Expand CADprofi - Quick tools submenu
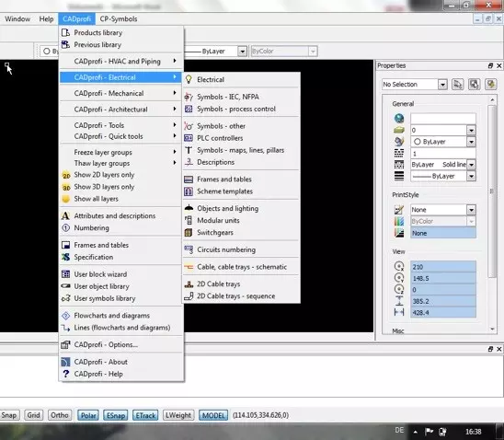 coord(121,136)
